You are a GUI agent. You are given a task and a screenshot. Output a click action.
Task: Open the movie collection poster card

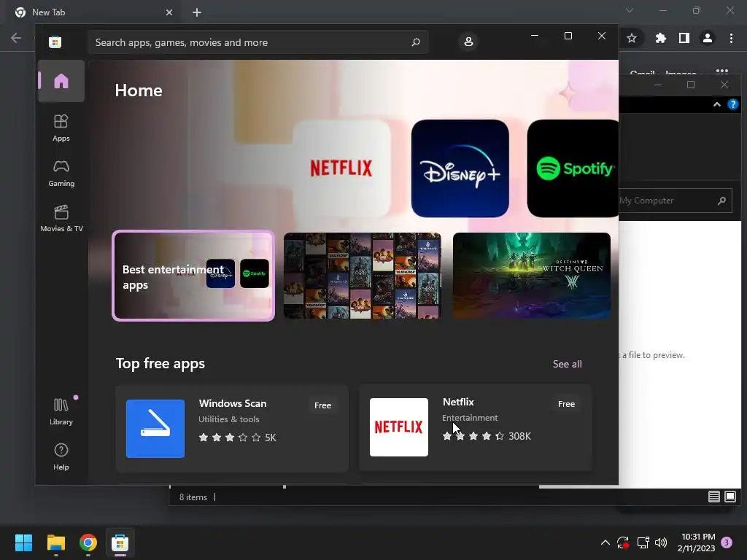[362, 276]
